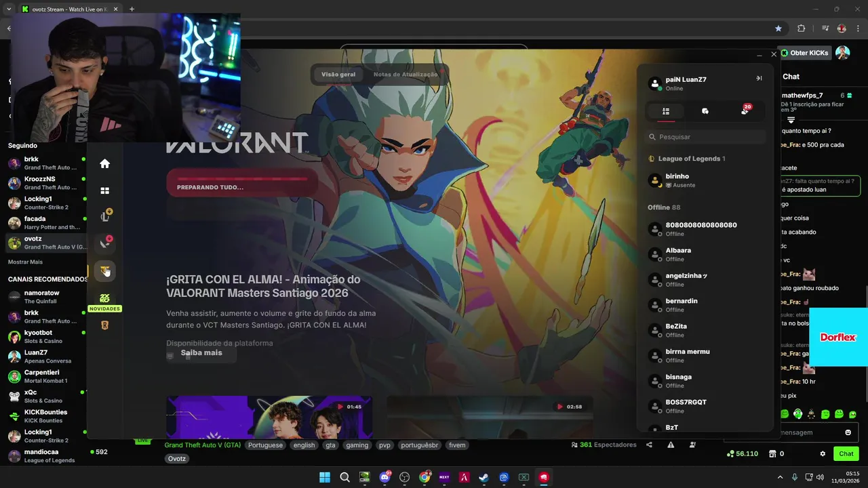This screenshot has width=868, height=488.
Task: Select friend birinho
Action: coord(705,180)
